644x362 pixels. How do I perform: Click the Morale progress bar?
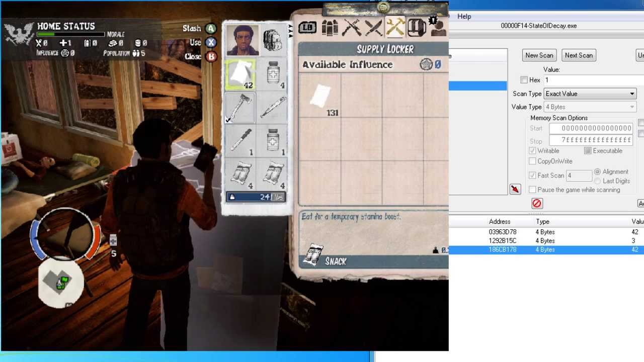point(71,35)
